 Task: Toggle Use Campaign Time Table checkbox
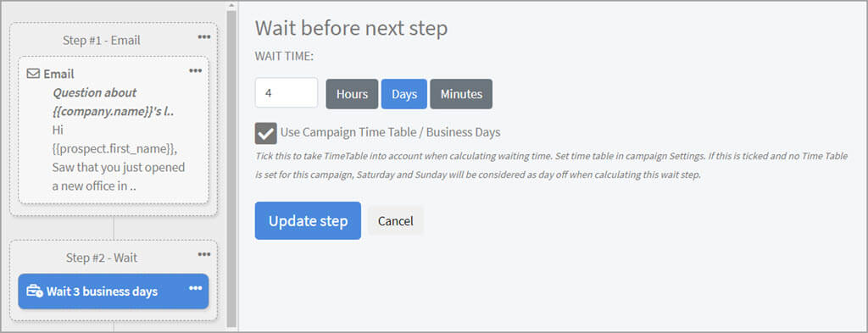click(265, 133)
